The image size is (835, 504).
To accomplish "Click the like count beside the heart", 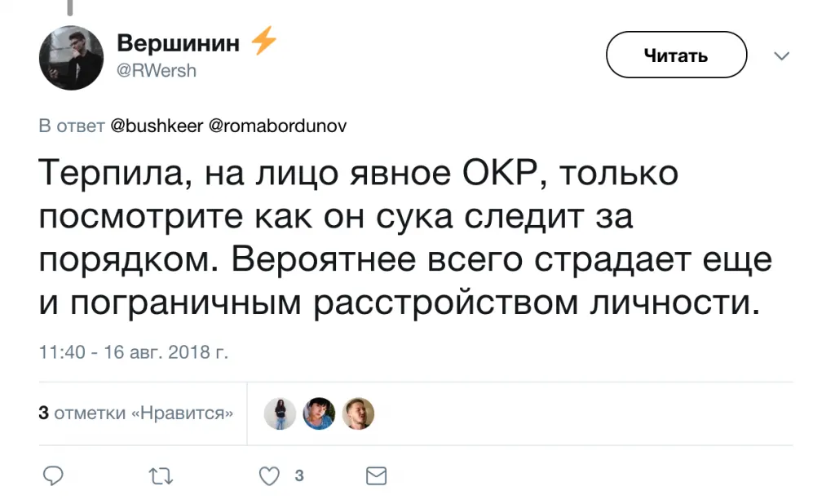I will pos(298,475).
